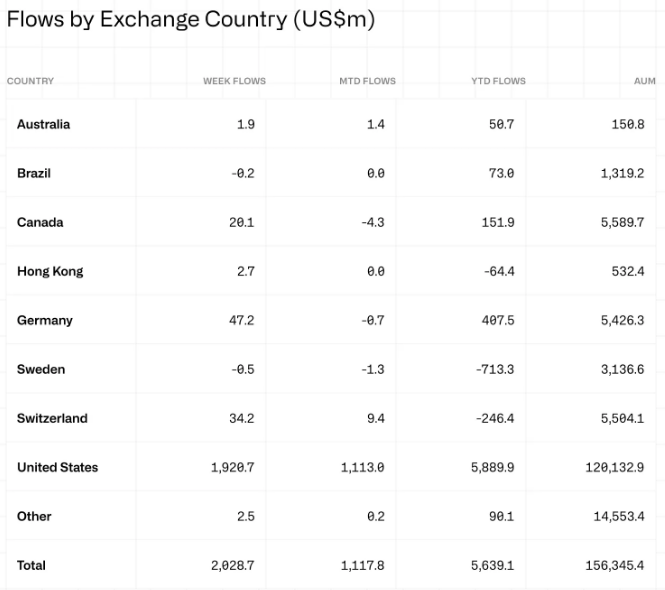This screenshot has width=665, height=590.
Task: Click the Brazil country name
Action: pos(34,173)
